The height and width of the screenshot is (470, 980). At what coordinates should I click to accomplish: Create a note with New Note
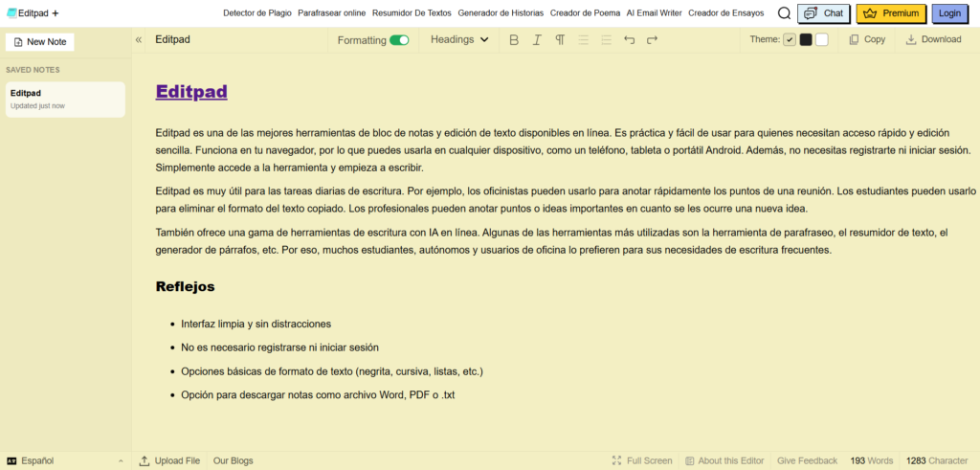(x=40, y=42)
